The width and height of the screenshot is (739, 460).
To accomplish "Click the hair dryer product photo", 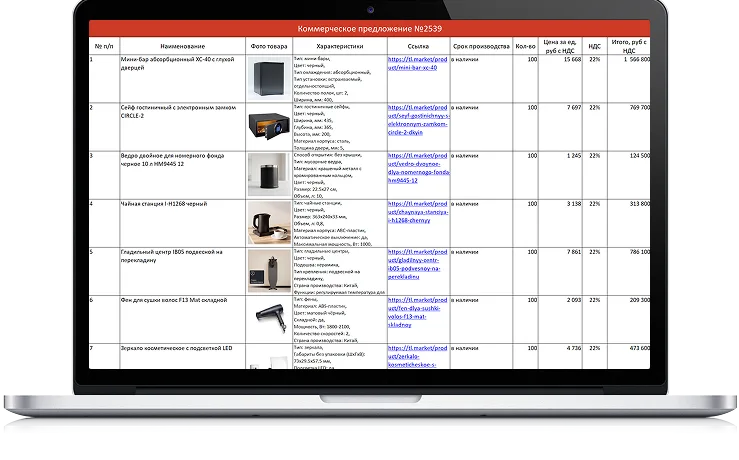I will pos(271,318).
